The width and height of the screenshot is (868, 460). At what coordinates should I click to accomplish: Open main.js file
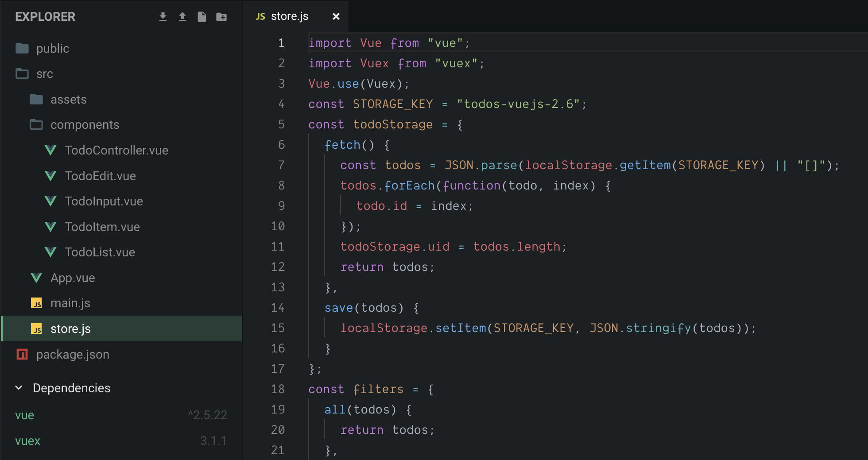pos(70,303)
